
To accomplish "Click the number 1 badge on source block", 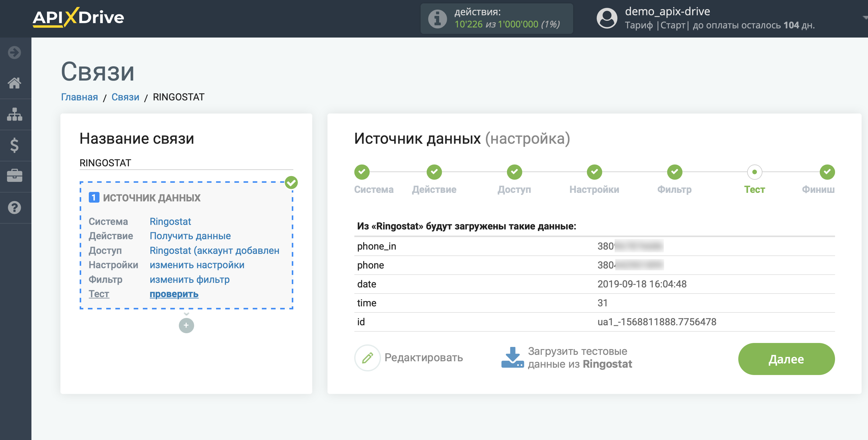I will click(94, 197).
